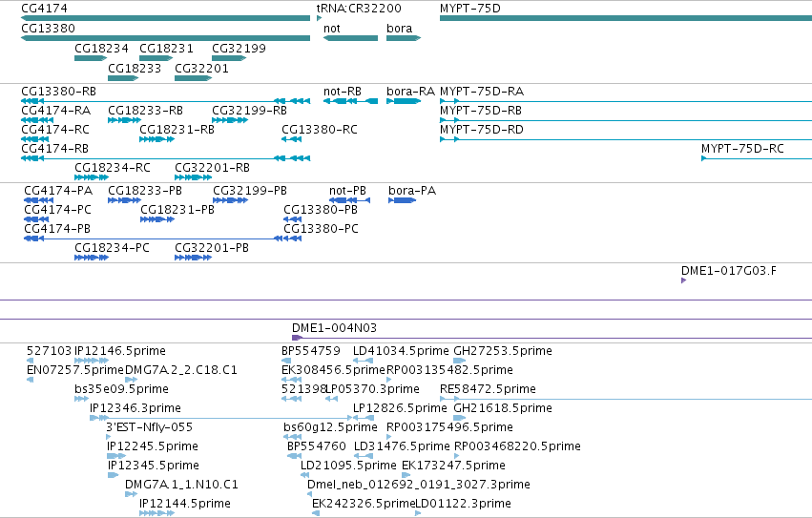812x518 pixels.
Task: Select transcript bora-RA label
Action: click(410, 92)
